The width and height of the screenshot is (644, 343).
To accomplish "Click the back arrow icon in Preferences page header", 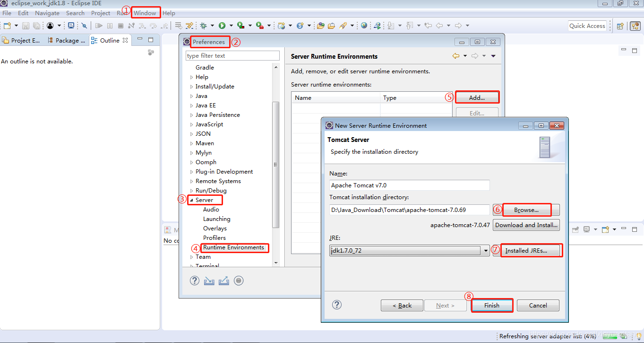I will pos(456,56).
